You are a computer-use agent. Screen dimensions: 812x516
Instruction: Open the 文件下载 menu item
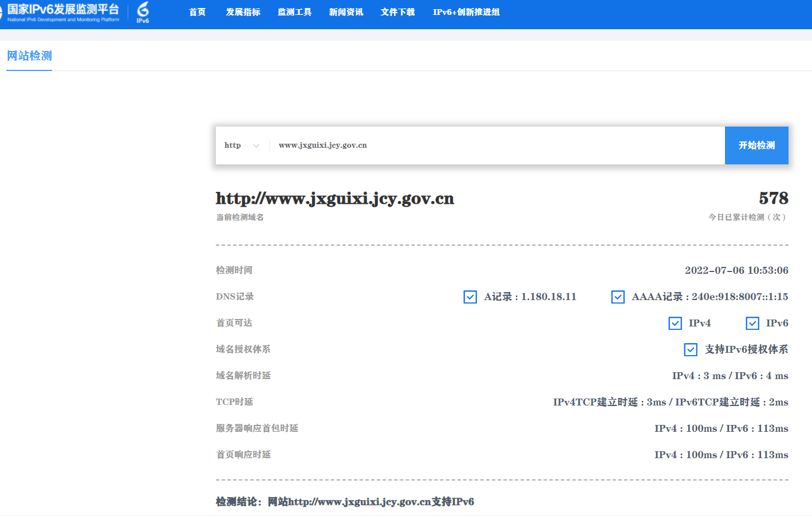pos(397,12)
